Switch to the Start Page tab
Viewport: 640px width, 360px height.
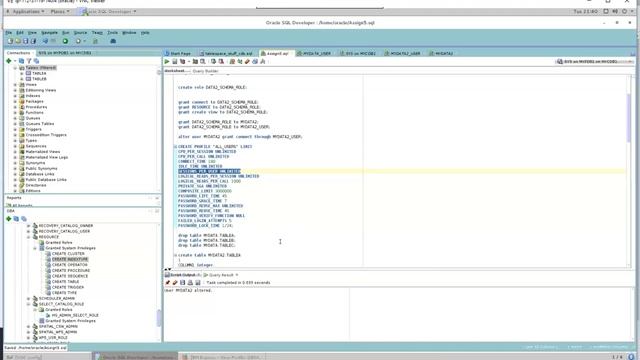click(x=178, y=53)
